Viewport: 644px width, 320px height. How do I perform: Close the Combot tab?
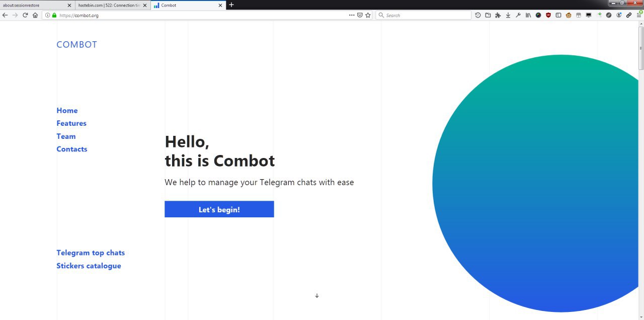220,5
